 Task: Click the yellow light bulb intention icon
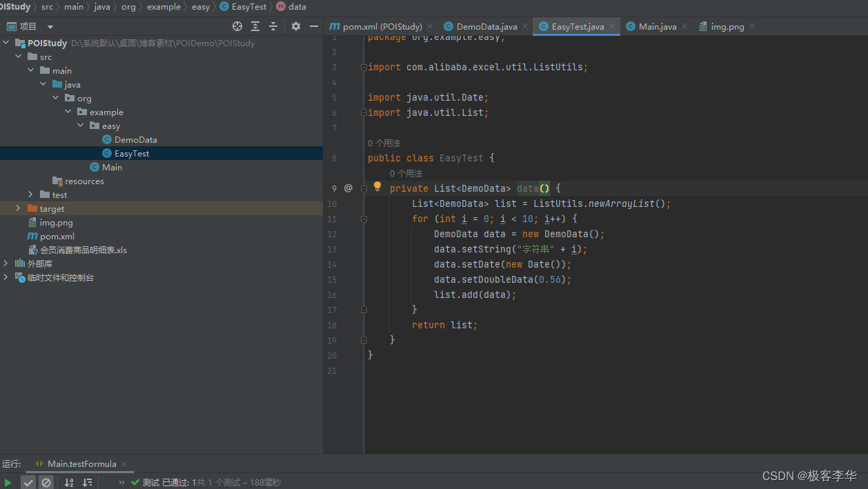click(x=377, y=186)
